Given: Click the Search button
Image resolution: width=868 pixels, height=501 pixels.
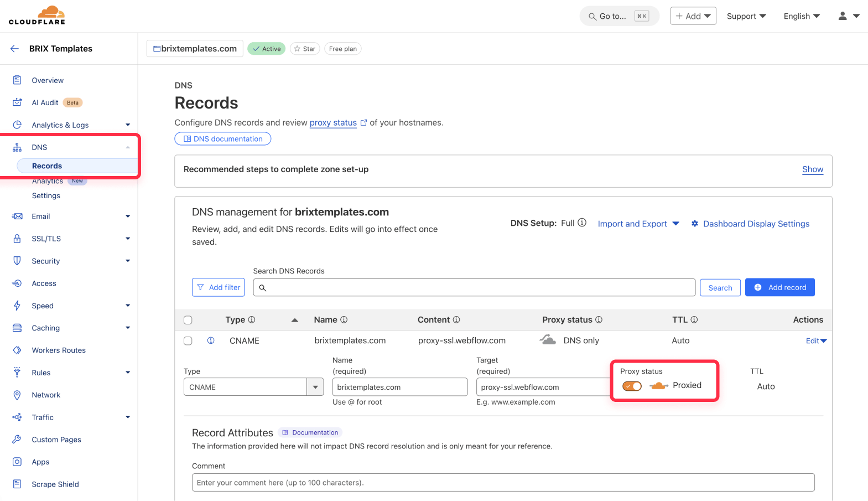Looking at the screenshot, I should (720, 288).
